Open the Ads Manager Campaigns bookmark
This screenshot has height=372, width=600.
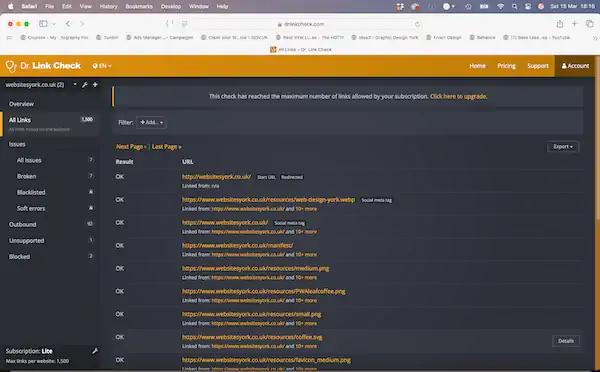(160, 38)
